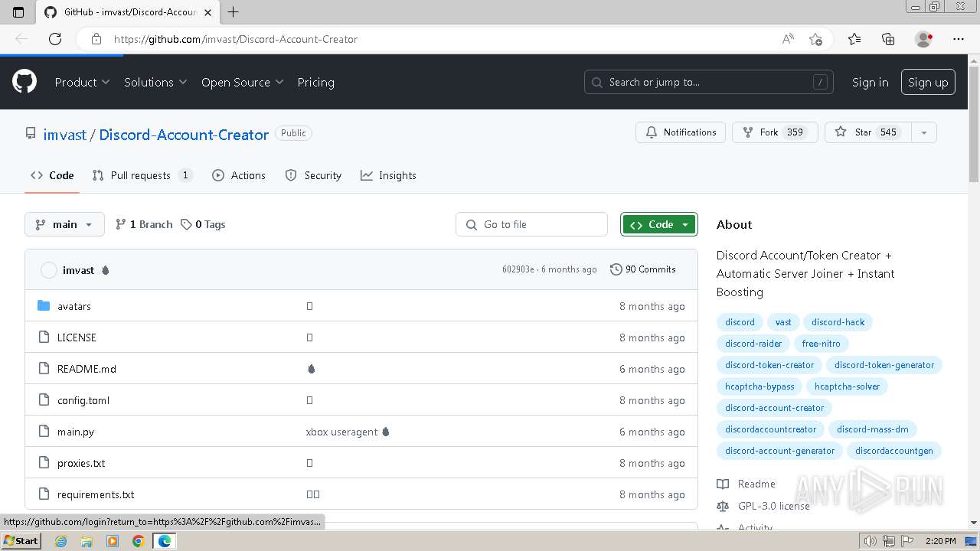Add page to favorites star icon
Viewport: 980px width, 551px height.
click(x=815, y=39)
